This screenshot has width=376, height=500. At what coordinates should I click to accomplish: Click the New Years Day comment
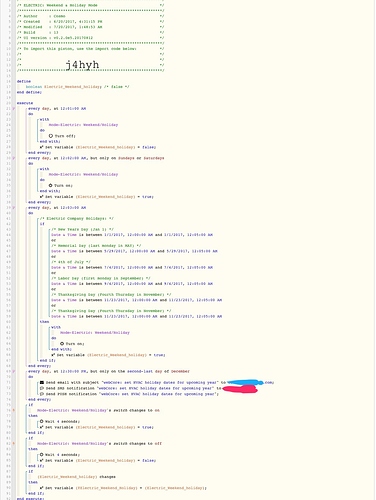(82, 229)
